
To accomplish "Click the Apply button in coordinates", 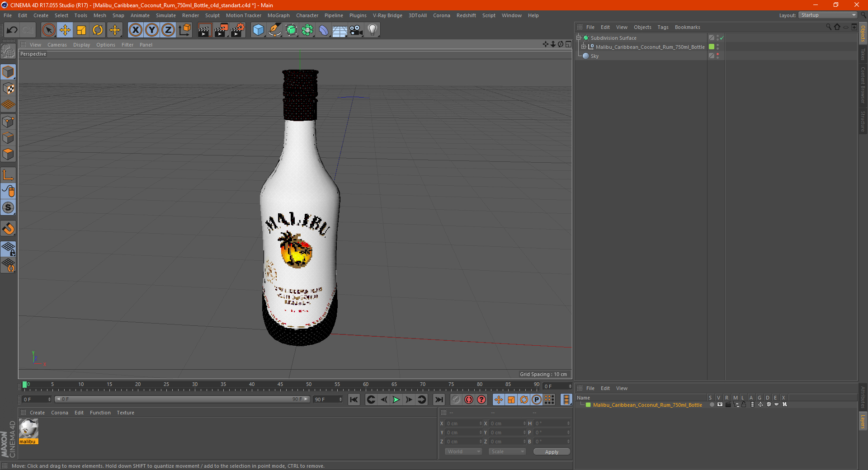I will [x=552, y=452].
